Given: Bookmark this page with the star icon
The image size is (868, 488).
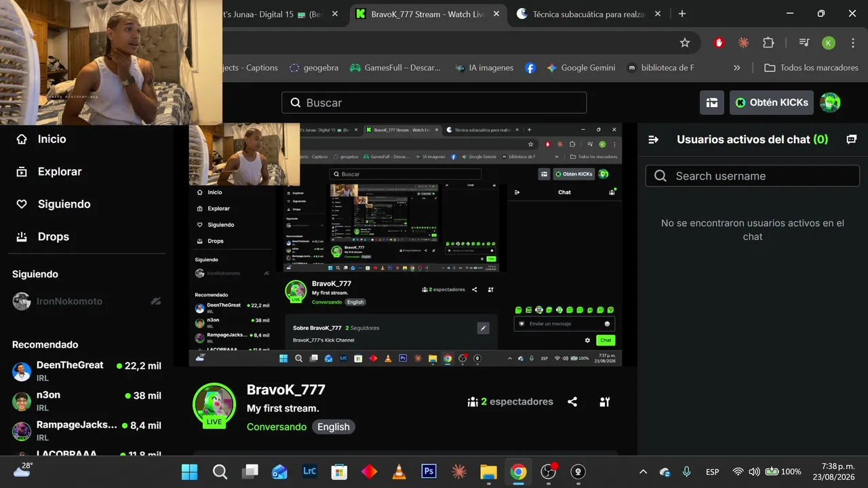Looking at the screenshot, I should tap(685, 43).
